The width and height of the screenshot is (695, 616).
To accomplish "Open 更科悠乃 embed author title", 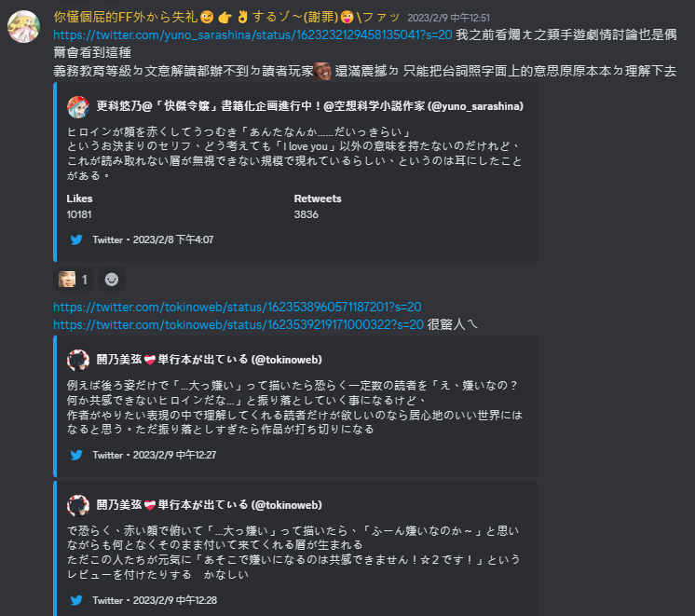I will click(310, 106).
